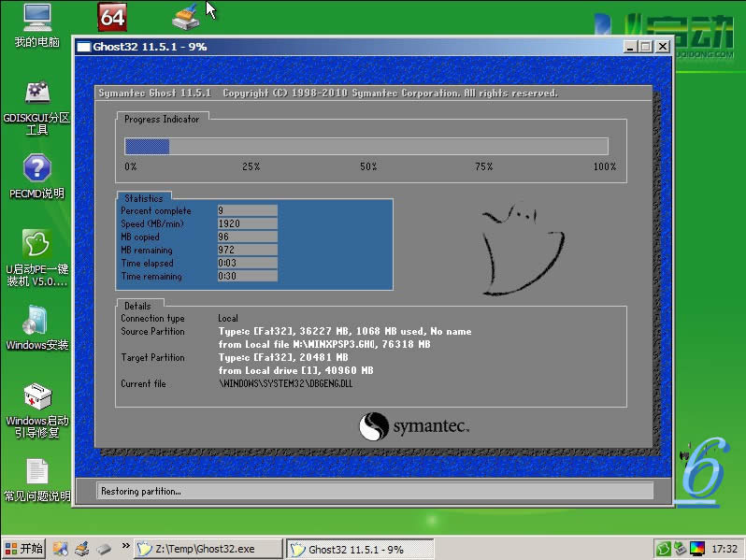Click the display settings tray icon
This screenshot has width=746, height=560.
point(697,549)
